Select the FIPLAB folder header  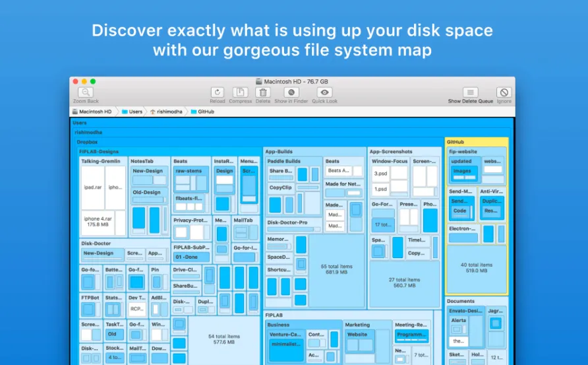click(x=274, y=315)
